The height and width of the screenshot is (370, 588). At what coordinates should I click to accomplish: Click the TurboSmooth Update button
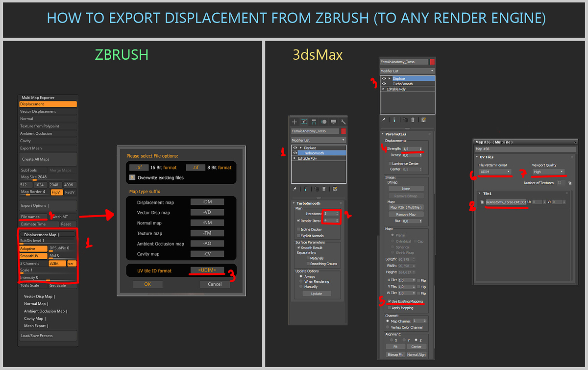(317, 294)
